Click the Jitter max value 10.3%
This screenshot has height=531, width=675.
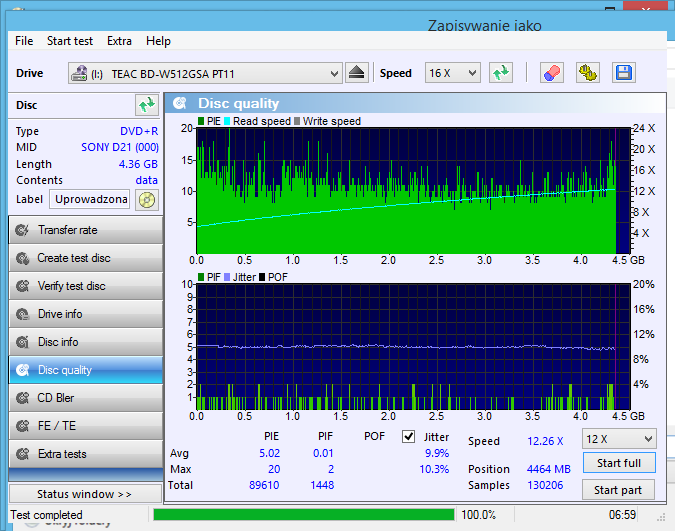pyautogui.click(x=434, y=469)
